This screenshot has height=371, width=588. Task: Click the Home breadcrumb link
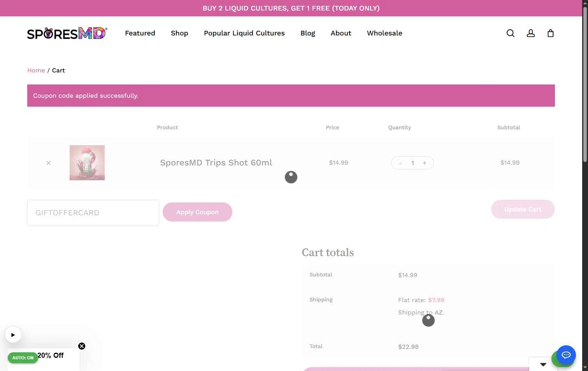point(36,70)
